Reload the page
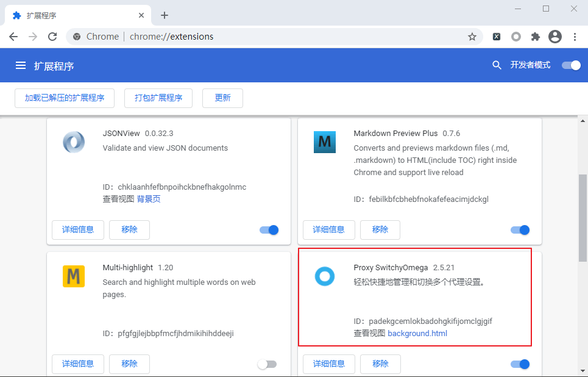This screenshot has width=588, height=377. (x=52, y=37)
